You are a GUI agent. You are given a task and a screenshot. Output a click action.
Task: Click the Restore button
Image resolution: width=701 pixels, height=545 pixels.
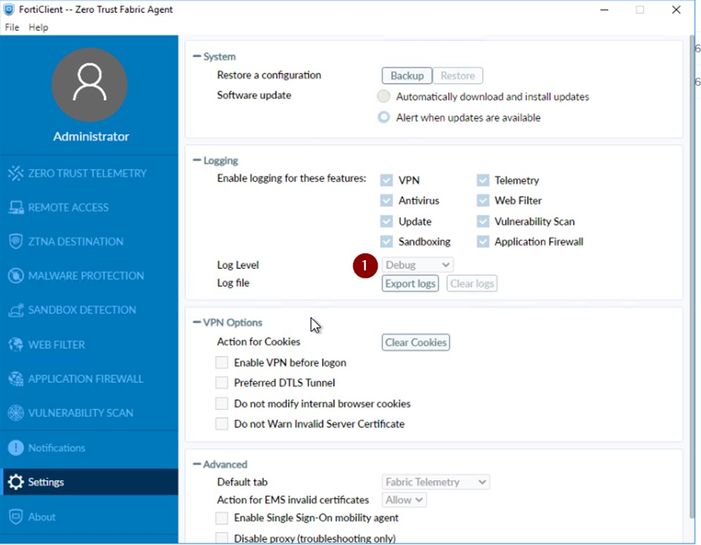[458, 76]
